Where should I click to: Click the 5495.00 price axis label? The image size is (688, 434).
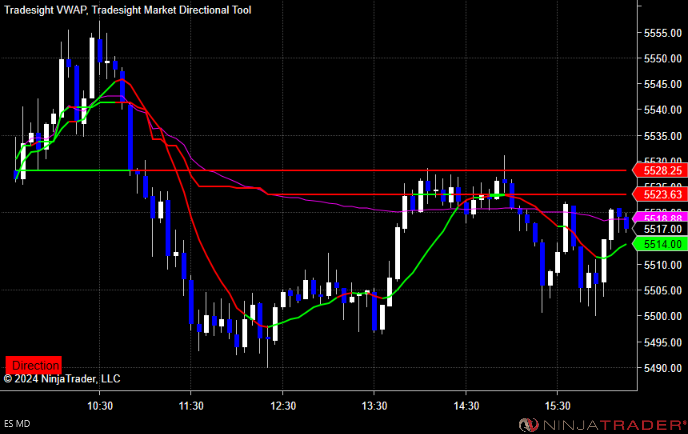click(663, 342)
